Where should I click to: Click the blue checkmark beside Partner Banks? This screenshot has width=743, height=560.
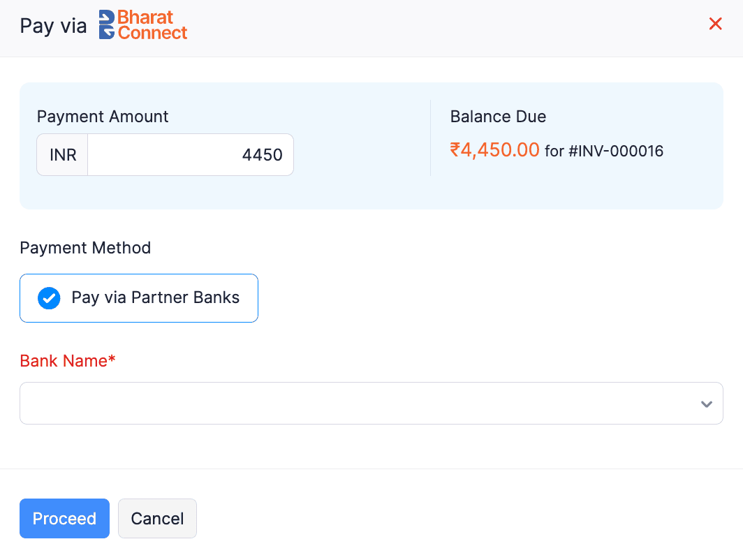(x=49, y=298)
